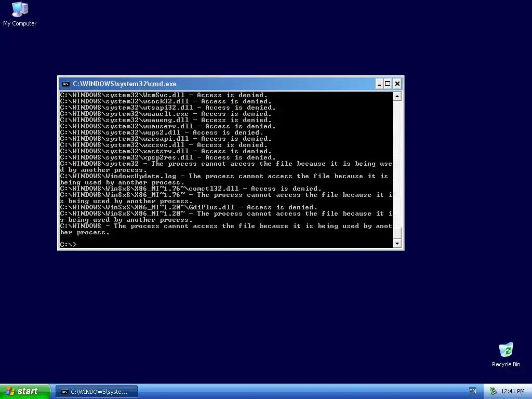The height and width of the screenshot is (399, 532).
Task: Click the 12:41 PM clock
Action: point(513,392)
